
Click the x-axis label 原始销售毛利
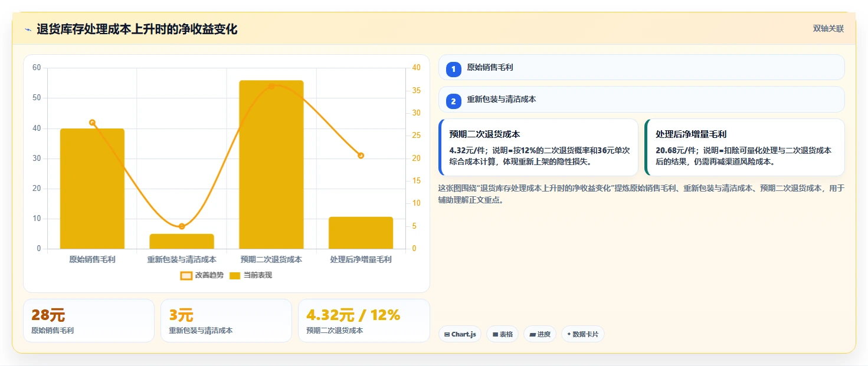click(x=92, y=259)
